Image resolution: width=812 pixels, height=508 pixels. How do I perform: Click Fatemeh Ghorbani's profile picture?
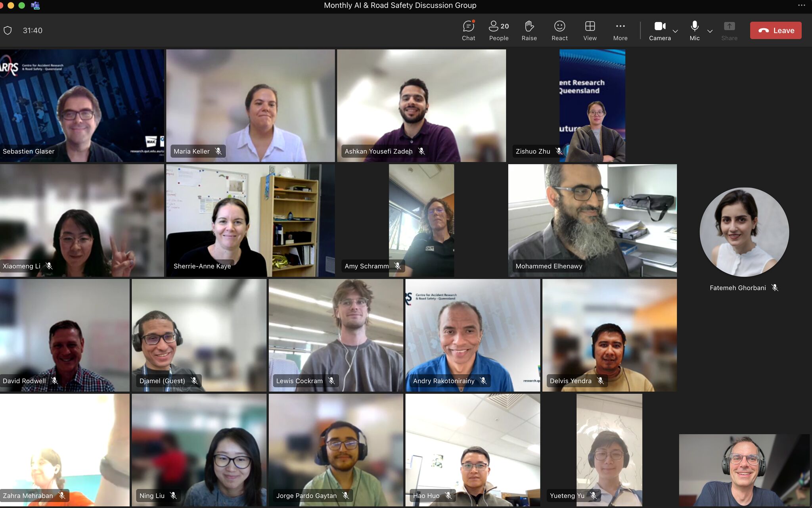(744, 232)
